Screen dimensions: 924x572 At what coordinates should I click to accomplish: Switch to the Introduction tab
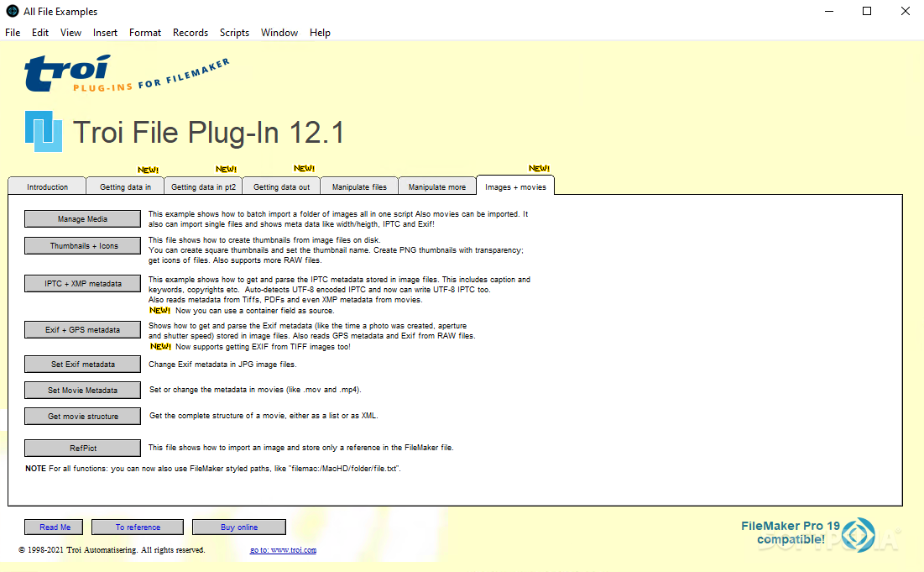[x=47, y=186]
